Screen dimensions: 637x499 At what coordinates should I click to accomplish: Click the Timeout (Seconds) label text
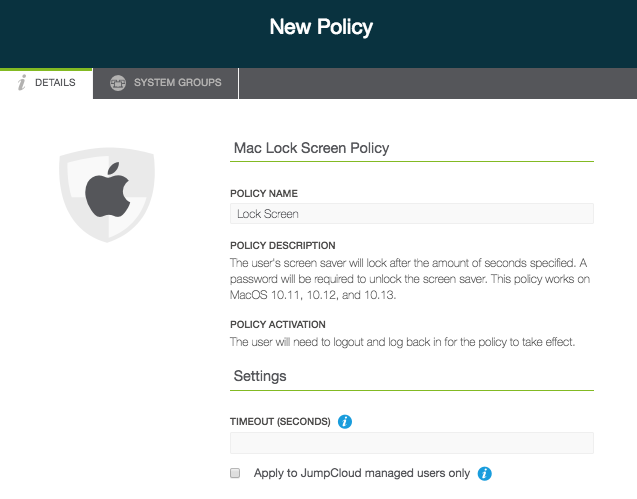coord(280,422)
